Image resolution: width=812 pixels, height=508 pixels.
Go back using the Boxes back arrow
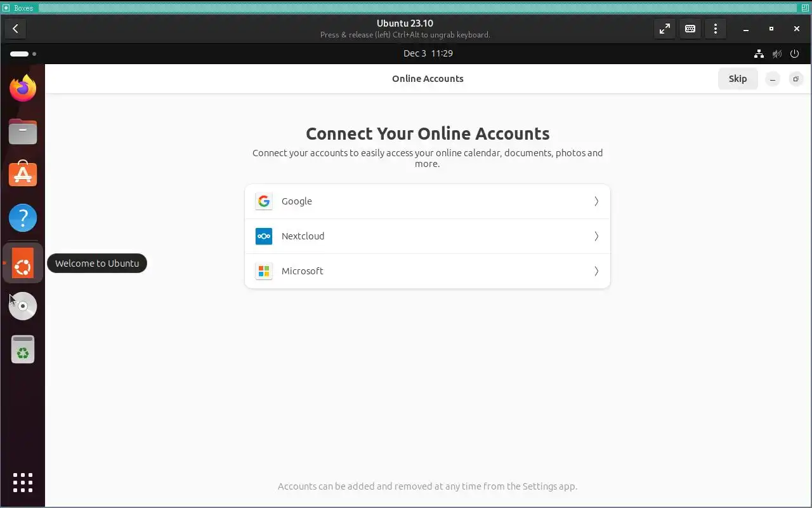pos(15,29)
